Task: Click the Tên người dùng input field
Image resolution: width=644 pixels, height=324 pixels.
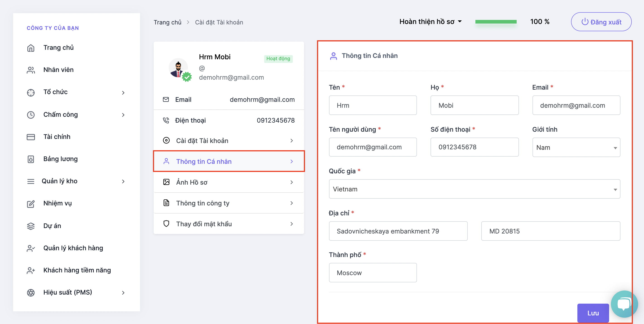Action: 373,147
